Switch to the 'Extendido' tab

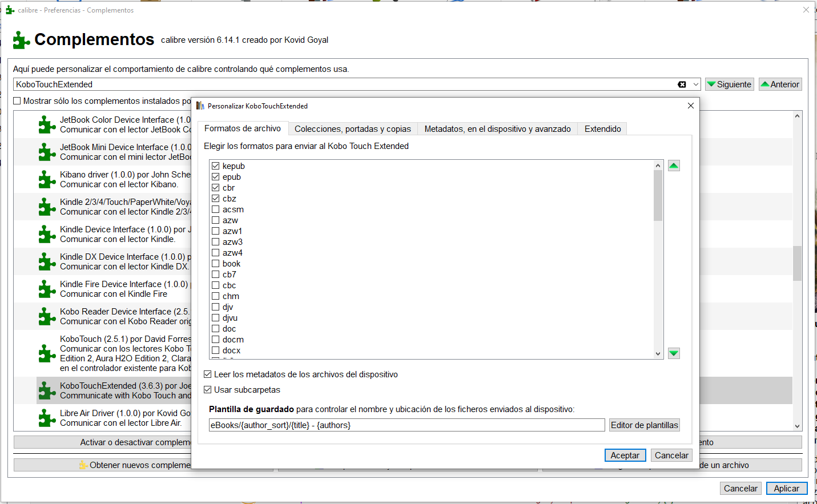(602, 129)
